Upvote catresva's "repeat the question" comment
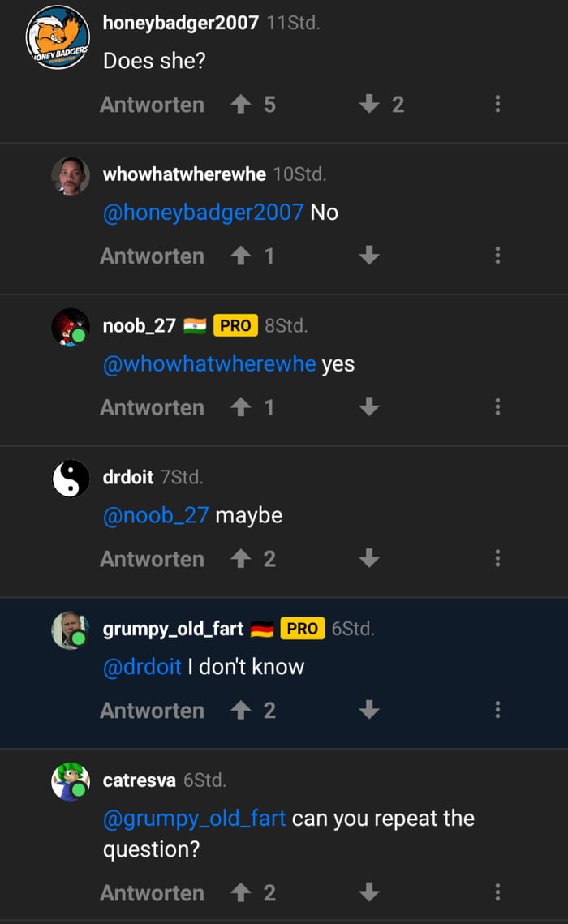Image resolution: width=568 pixels, height=924 pixels. pos(240,893)
